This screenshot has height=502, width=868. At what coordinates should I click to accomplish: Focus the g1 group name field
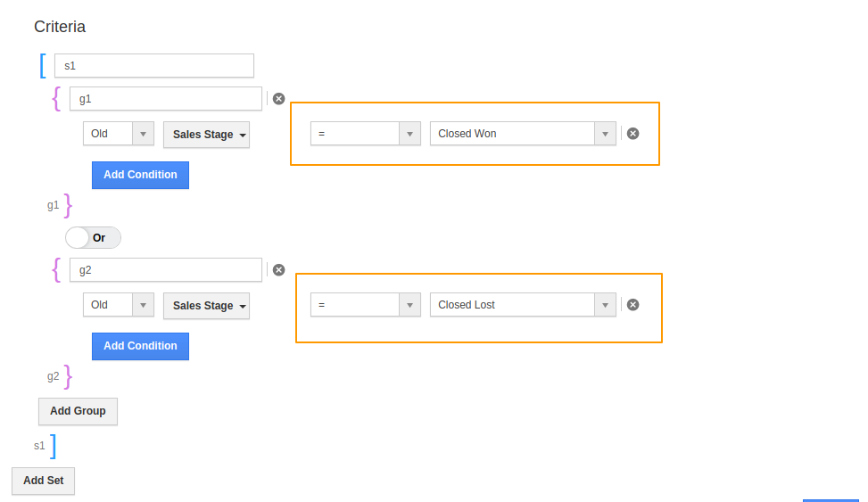(x=166, y=98)
